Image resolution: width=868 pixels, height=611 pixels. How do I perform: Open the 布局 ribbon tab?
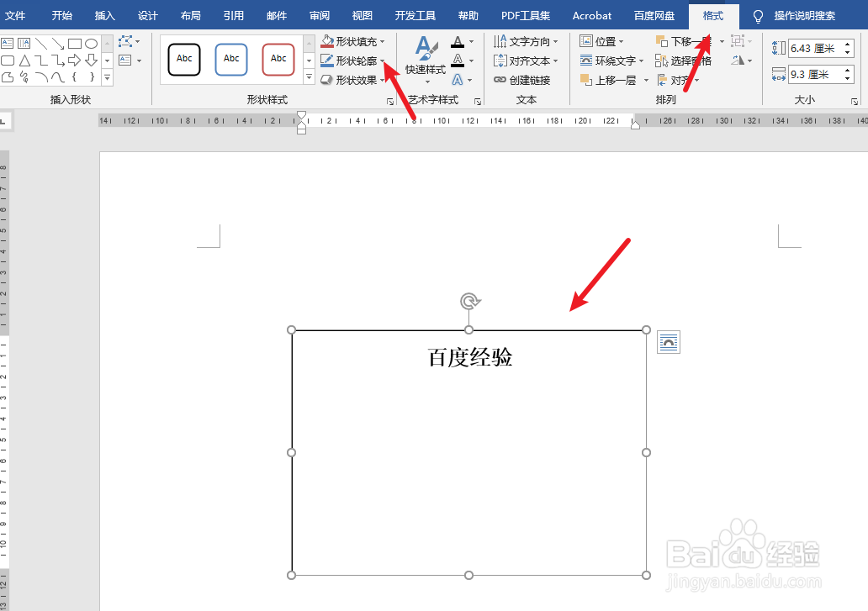click(190, 15)
